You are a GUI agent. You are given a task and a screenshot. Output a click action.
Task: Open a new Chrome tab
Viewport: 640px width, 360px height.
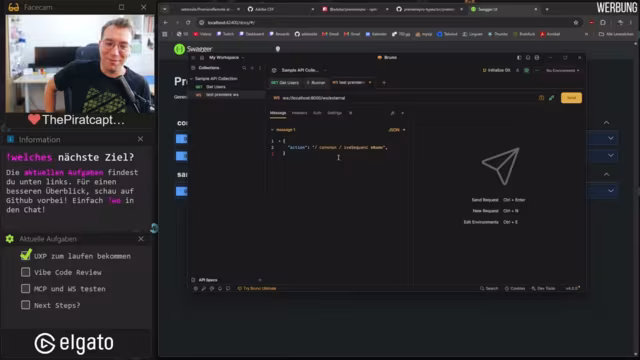coord(547,9)
